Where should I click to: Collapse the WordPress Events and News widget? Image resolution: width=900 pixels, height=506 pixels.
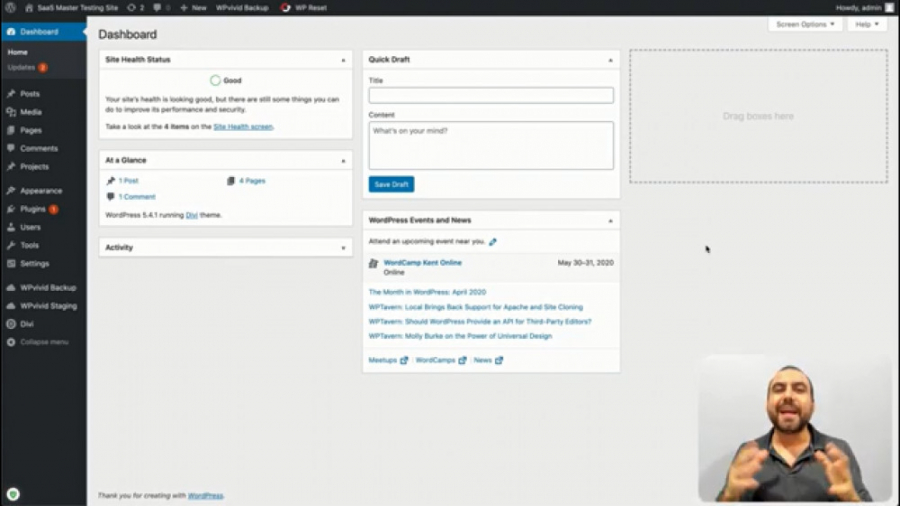pos(610,220)
